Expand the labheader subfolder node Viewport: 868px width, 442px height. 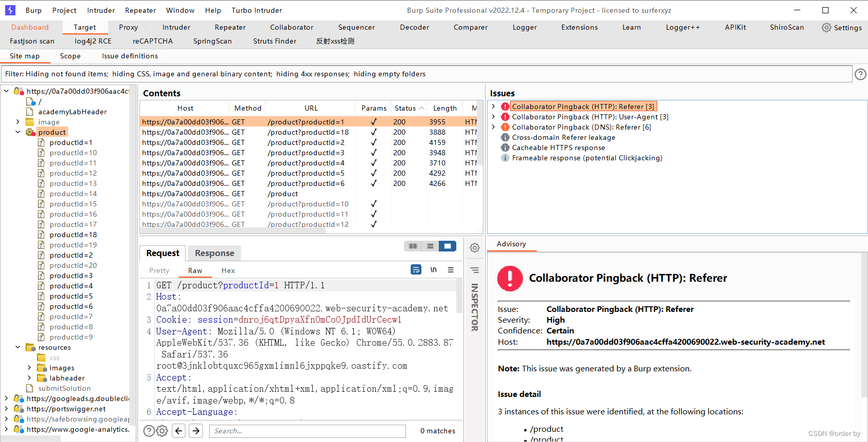click(29, 378)
